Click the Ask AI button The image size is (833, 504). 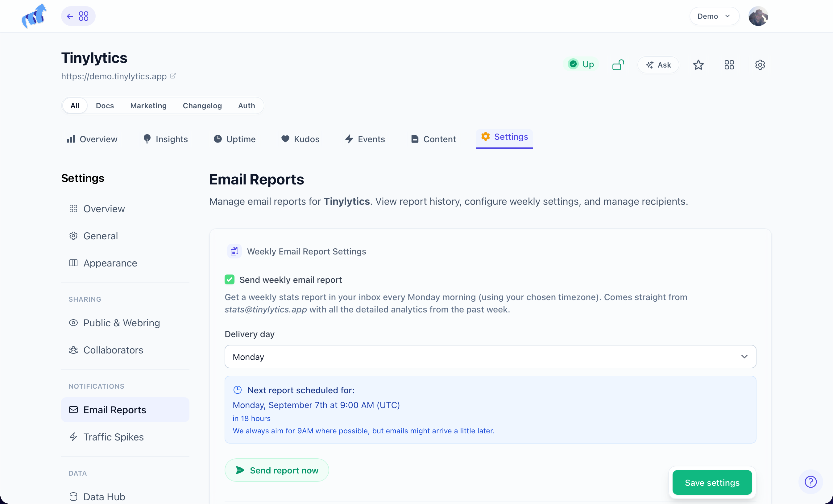click(658, 65)
